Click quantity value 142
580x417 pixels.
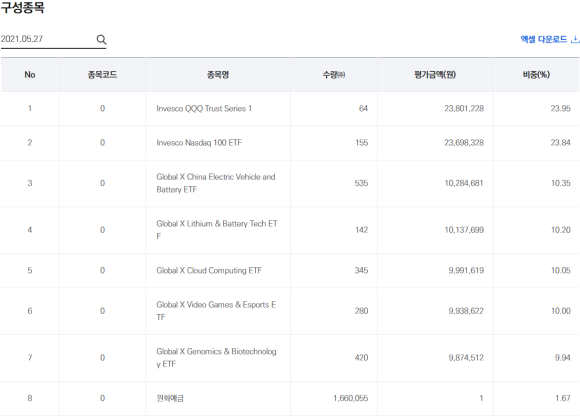[x=362, y=230]
